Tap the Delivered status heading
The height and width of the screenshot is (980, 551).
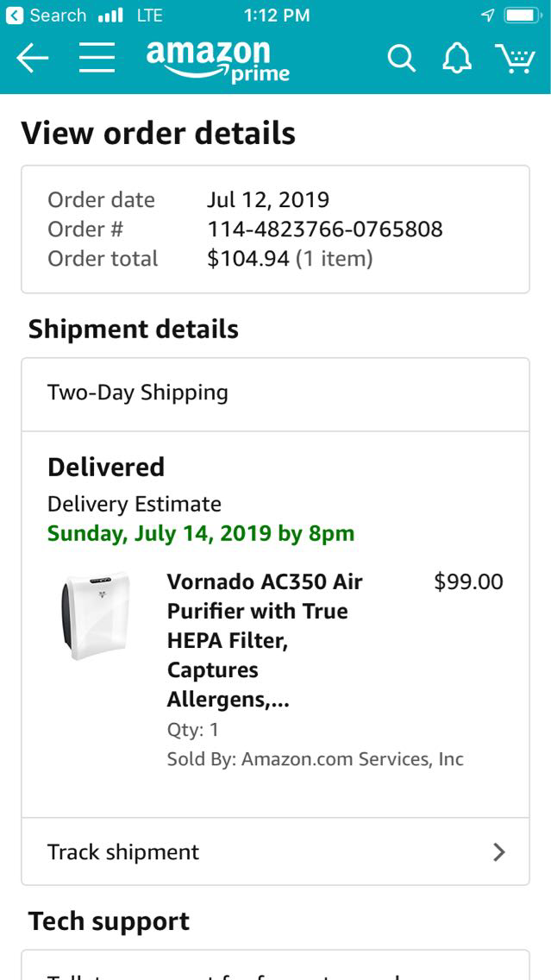[106, 467]
